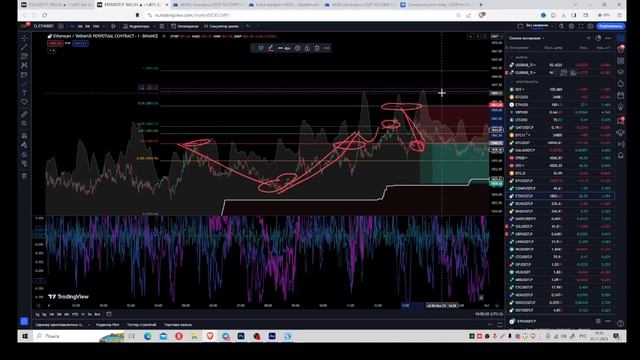Change brush color in floating toolbar
Viewport: 640px width, 360px height.
click(271, 48)
